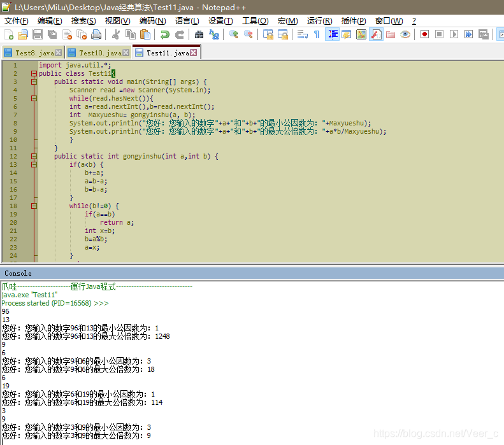Save the current file
The width and height of the screenshot is (504, 445).
click(38, 34)
